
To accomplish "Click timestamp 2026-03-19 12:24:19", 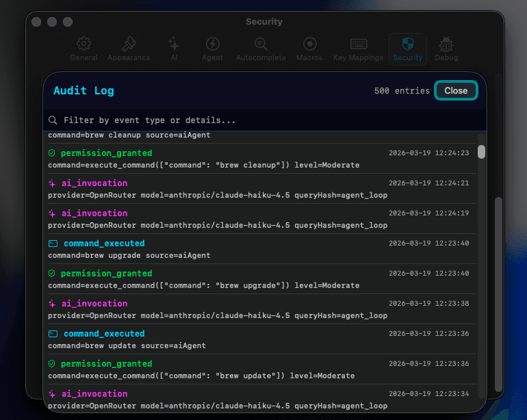I will (429, 213).
